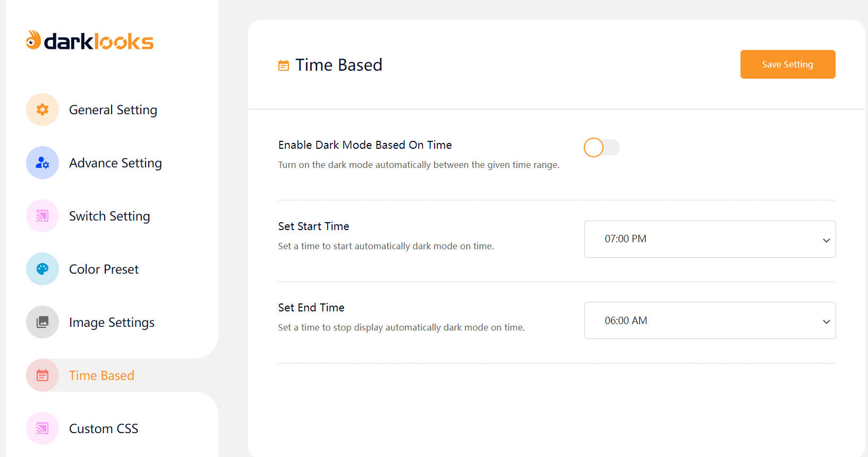
Task: Enable Dark Mode Based On Time toggle
Action: click(601, 147)
